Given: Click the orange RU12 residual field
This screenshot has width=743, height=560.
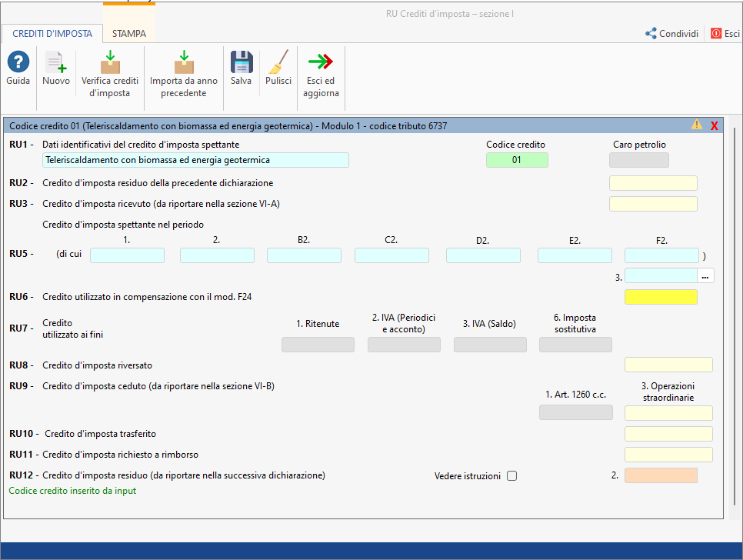Looking at the screenshot, I should click(x=661, y=475).
